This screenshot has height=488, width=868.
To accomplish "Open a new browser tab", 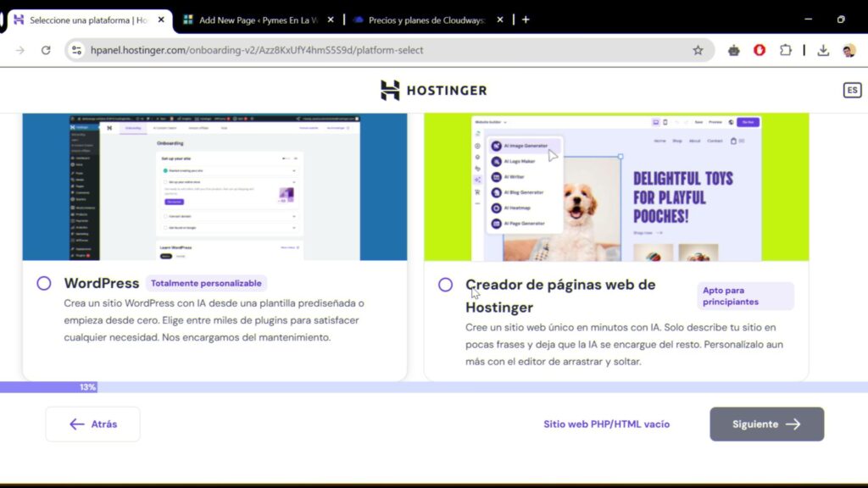I will point(526,20).
